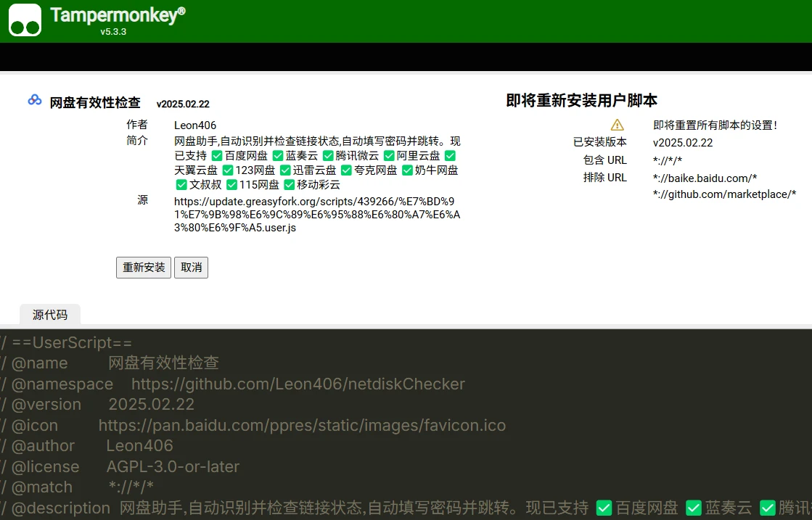The width and height of the screenshot is (812, 520).
Task: Click the green check before 奶牛网盘
Action: point(407,170)
